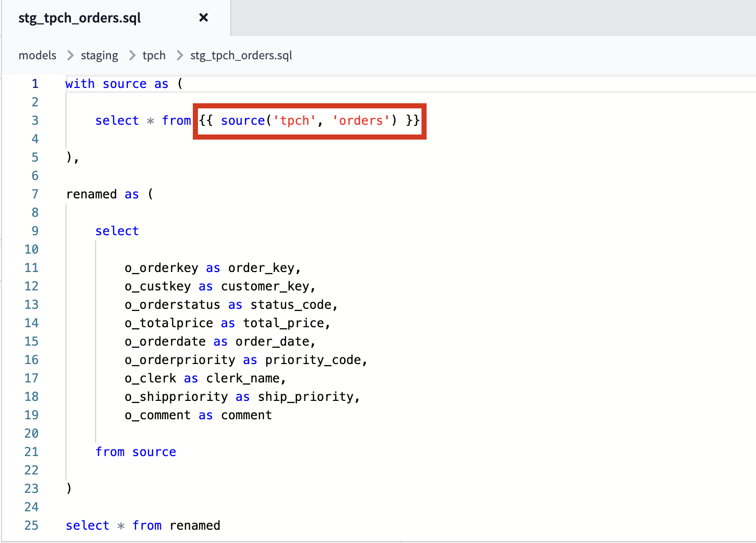
Task: Click 'o_comment as comment' on line 19
Action: pyautogui.click(x=198, y=415)
